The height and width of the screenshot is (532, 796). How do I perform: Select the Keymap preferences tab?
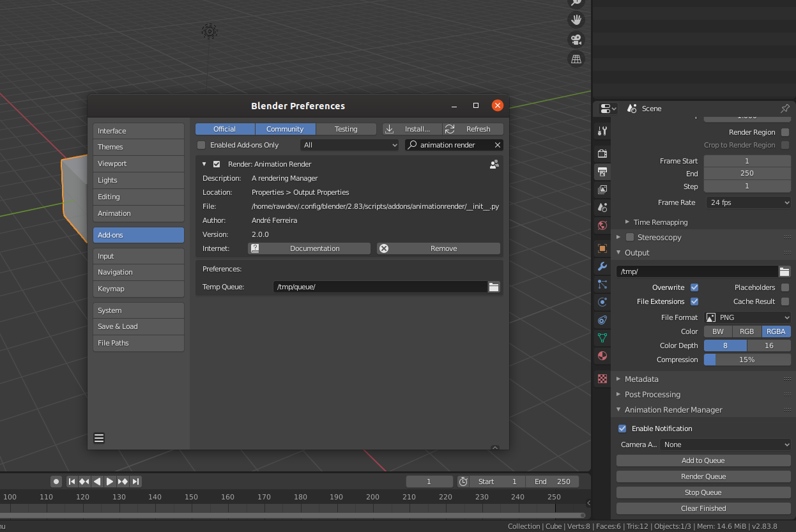tap(138, 289)
